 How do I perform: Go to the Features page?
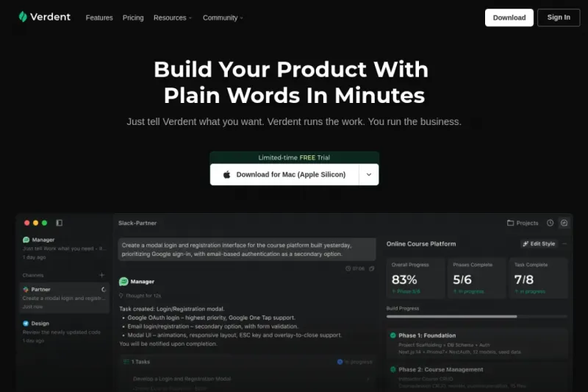[99, 18]
